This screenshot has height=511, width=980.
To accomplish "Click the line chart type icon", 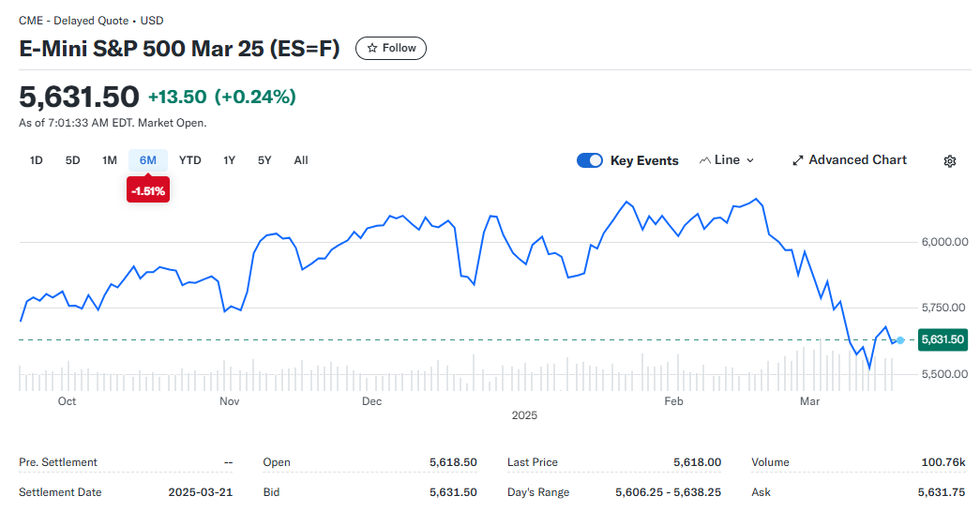I will pyautogui.click(x=705, y=160).
